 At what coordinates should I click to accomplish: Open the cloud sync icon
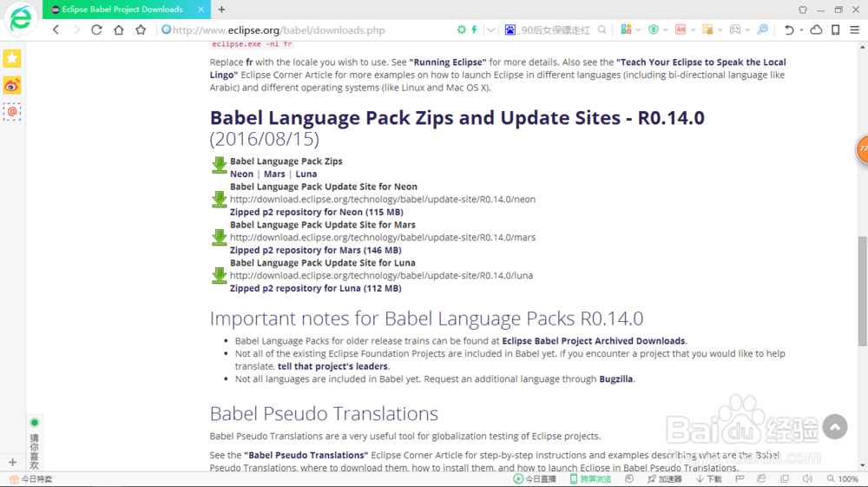[x=816, y=30]
